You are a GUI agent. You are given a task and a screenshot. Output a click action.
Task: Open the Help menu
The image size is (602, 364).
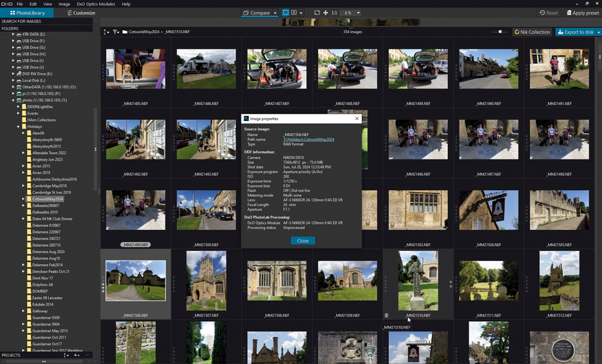pyautogui.click(x=126, y=4)
